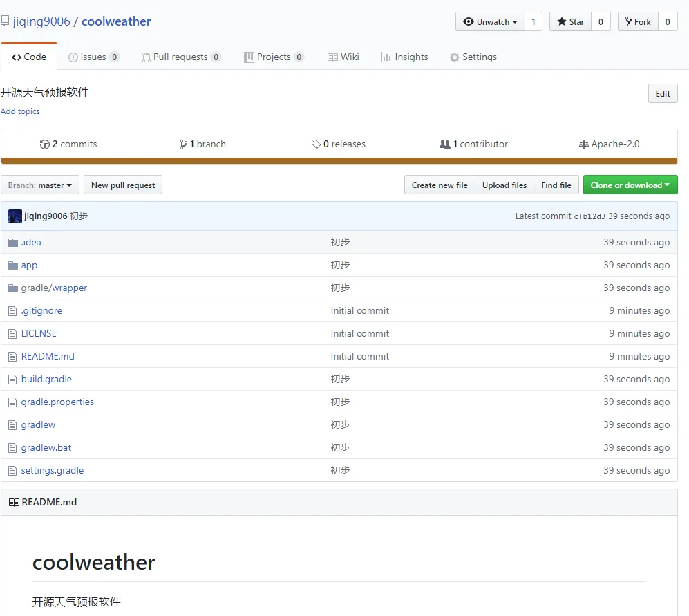Open the app folder name
The height and width of the screenshot is (616, 689).
pos(30,265)
